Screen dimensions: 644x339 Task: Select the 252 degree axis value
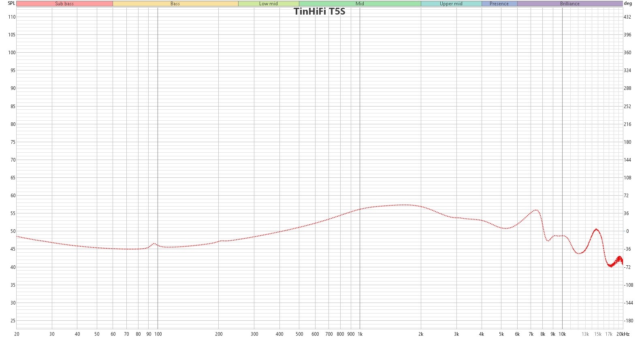tap(627, 107)
